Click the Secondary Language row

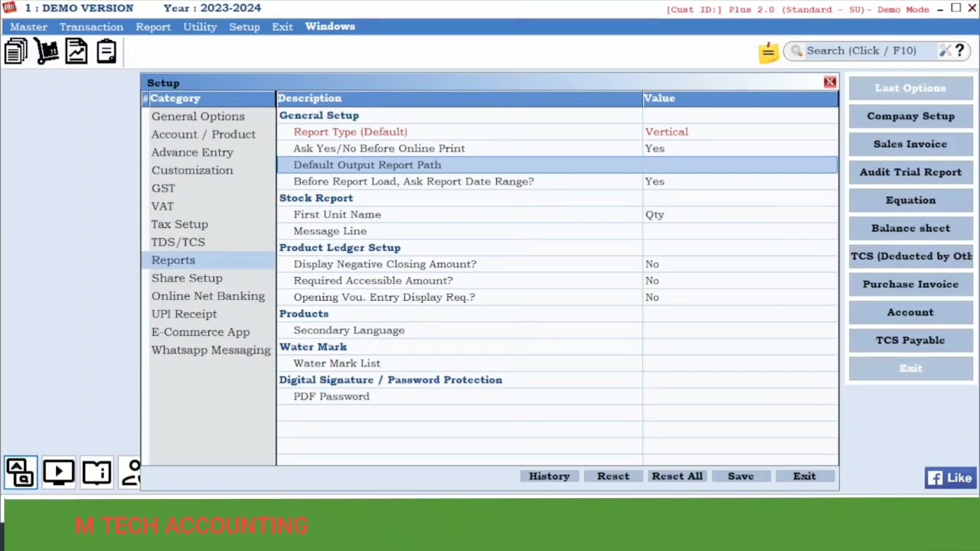pyautogui.click(x=557, y=331)
